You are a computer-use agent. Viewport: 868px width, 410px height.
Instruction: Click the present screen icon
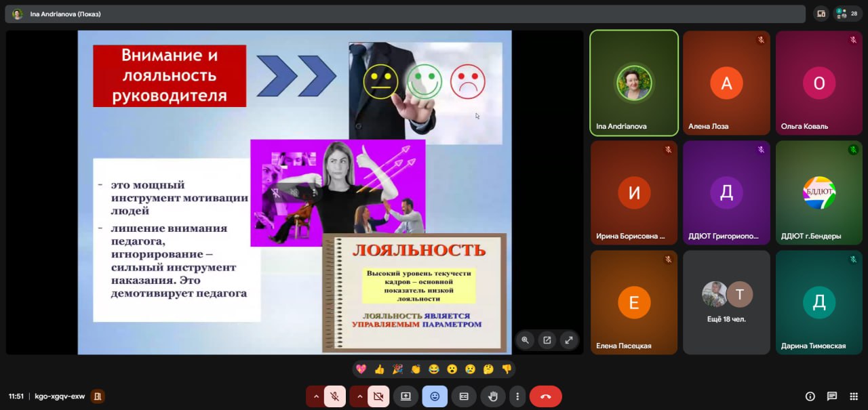point(406,396)
